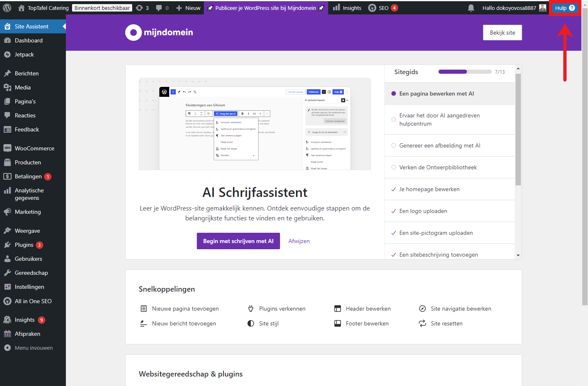This screenshot has height=386, width=588.
Task: Click the Afwijzen link
Action: (x=299, y=241)
